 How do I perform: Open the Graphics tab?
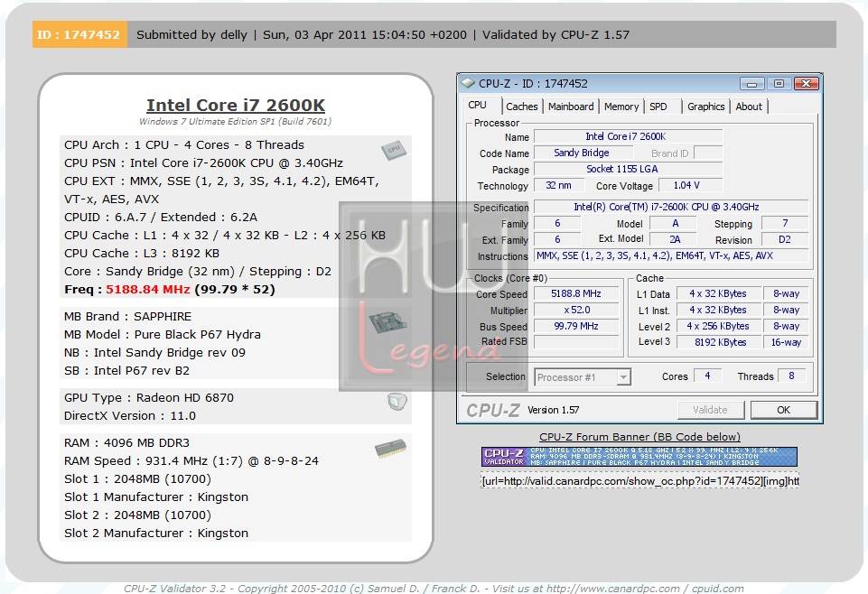tap(705, 107)
